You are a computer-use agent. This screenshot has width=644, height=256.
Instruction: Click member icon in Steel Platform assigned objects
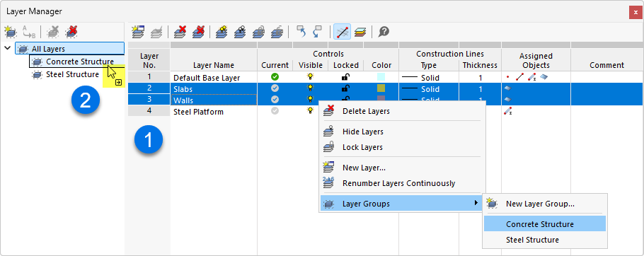508,111
